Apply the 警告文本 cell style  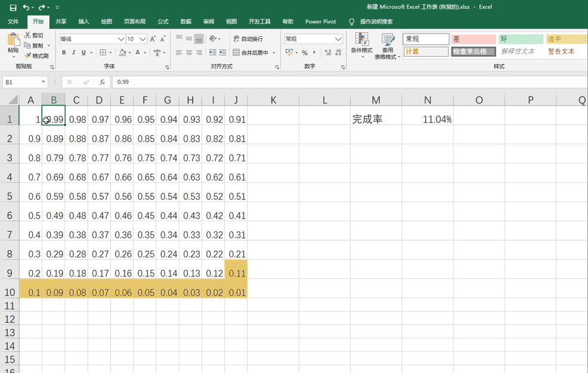[561, 51]
